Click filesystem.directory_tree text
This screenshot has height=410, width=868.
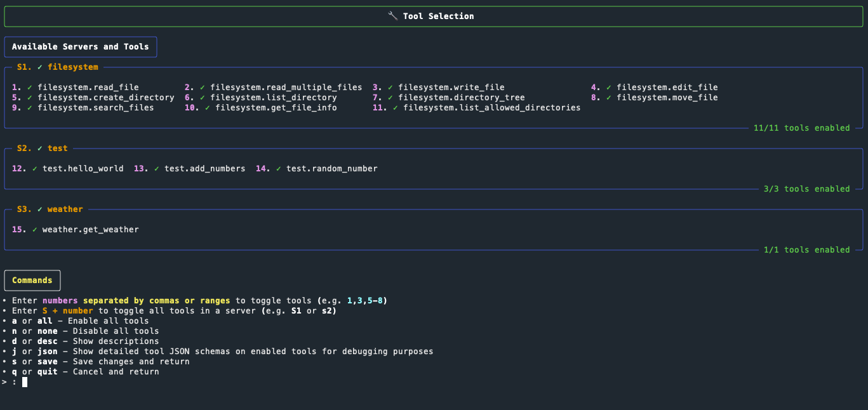click(462, 98)
